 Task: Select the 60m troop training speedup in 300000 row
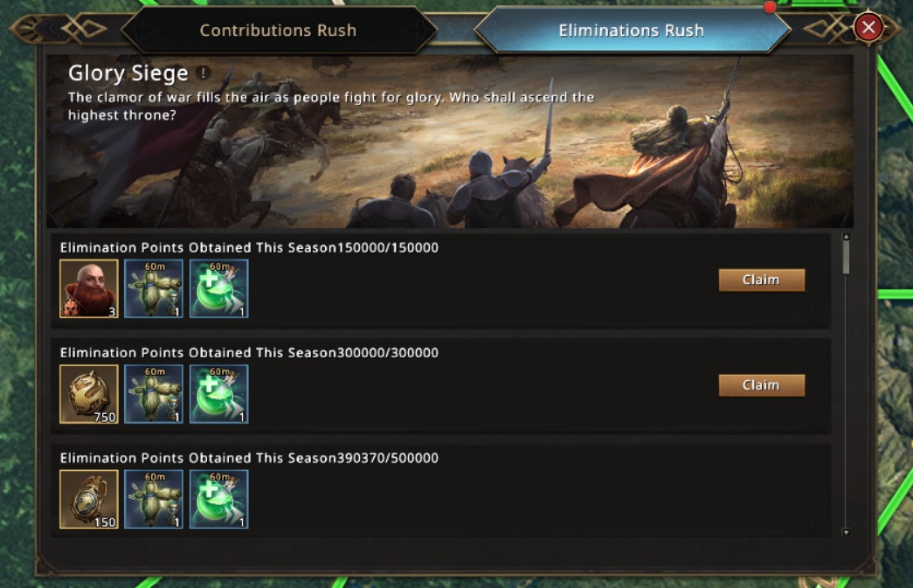(x=154, y=394)
